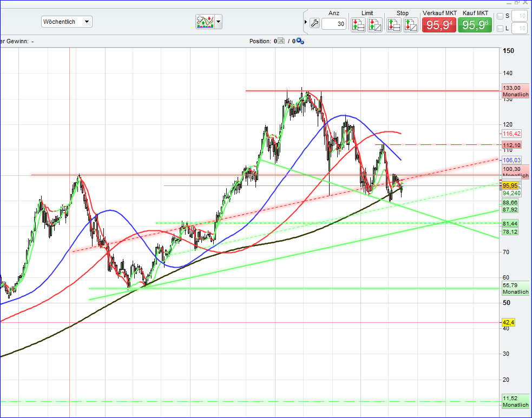Open order settings with the wrench icon
Image resolution: width=532 pixels, height=418 pixels.
[x=314, y=23]
